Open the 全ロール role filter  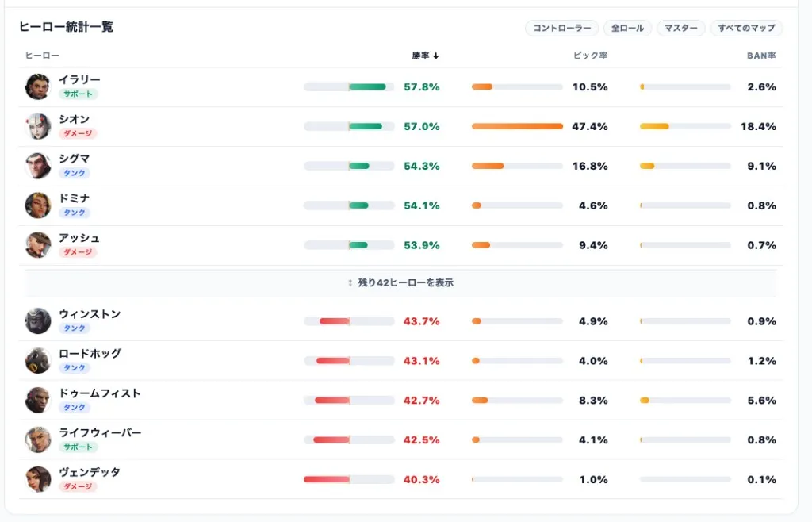point(628,28)
